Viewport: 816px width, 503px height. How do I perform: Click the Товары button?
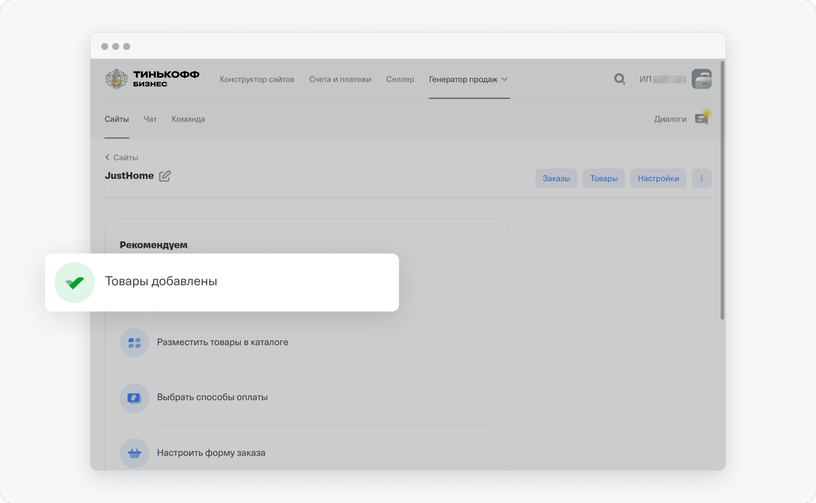(604, 178)
